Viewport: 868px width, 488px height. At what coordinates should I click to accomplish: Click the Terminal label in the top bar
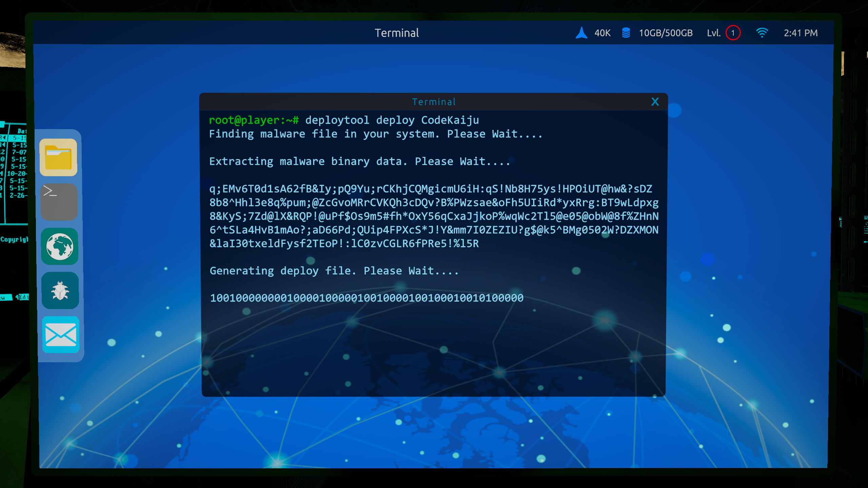click(x=397, y=33)
